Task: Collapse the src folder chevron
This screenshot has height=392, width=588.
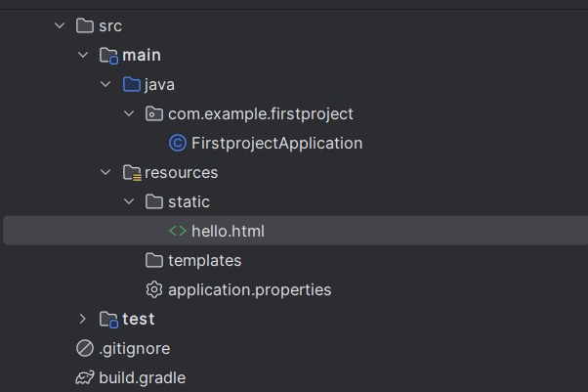Action: tap(60, 26)
